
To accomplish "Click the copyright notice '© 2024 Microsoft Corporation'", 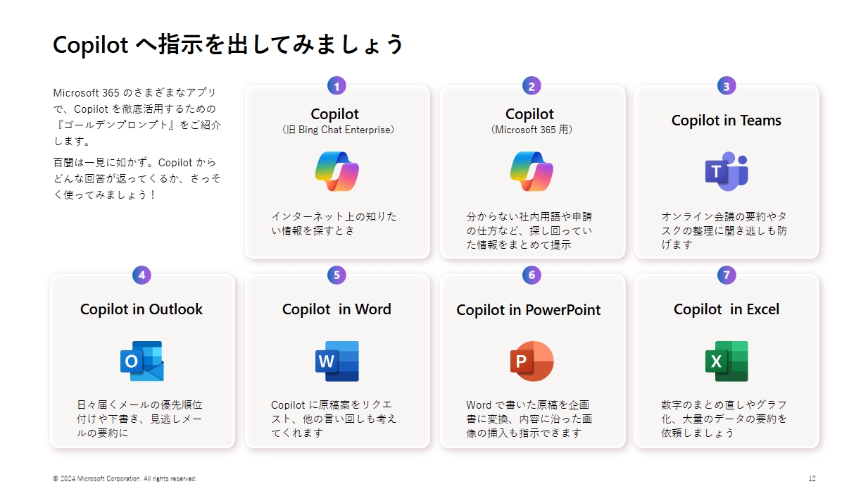I will coord(125,478).
